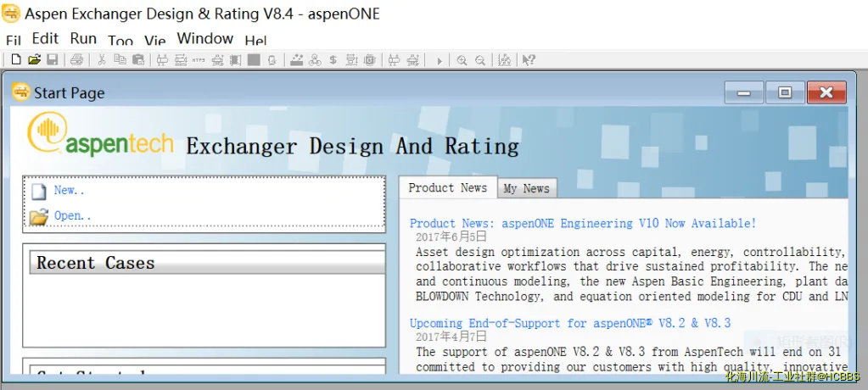Open the Window menu

point(204,39)
